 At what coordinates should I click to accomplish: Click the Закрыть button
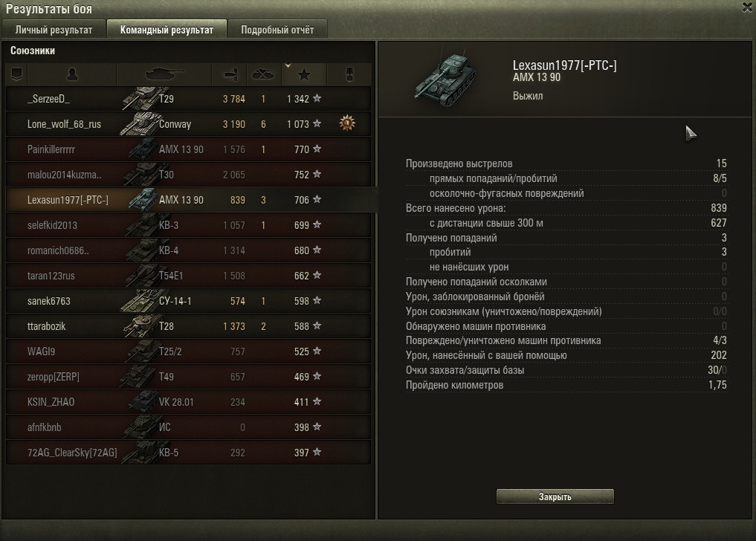click(x=555, y=496)
